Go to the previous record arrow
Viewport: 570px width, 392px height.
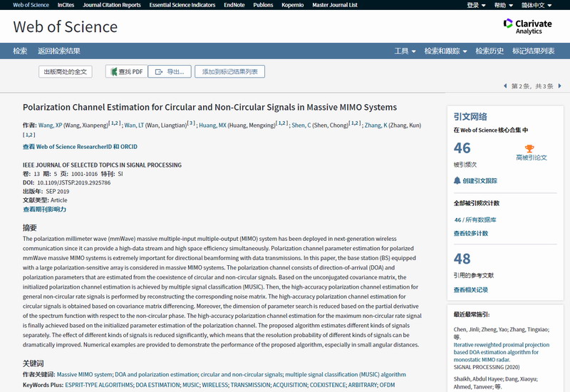506,86
